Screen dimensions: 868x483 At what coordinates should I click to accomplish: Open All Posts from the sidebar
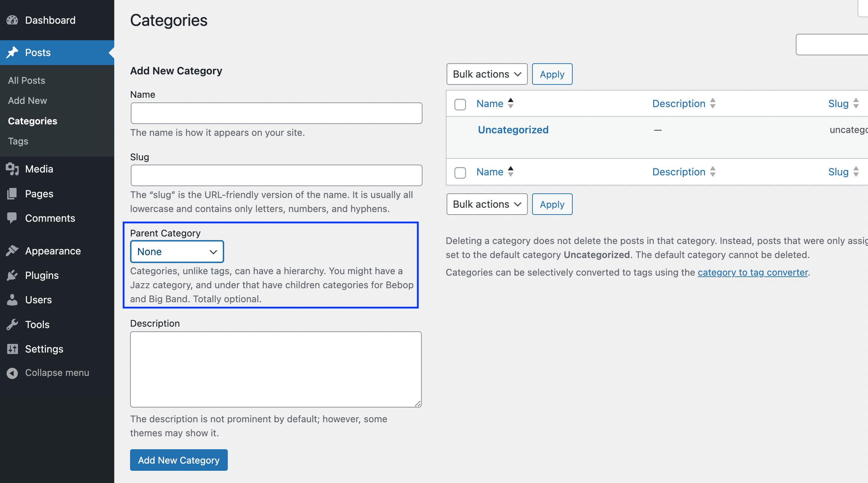[26, 80]
